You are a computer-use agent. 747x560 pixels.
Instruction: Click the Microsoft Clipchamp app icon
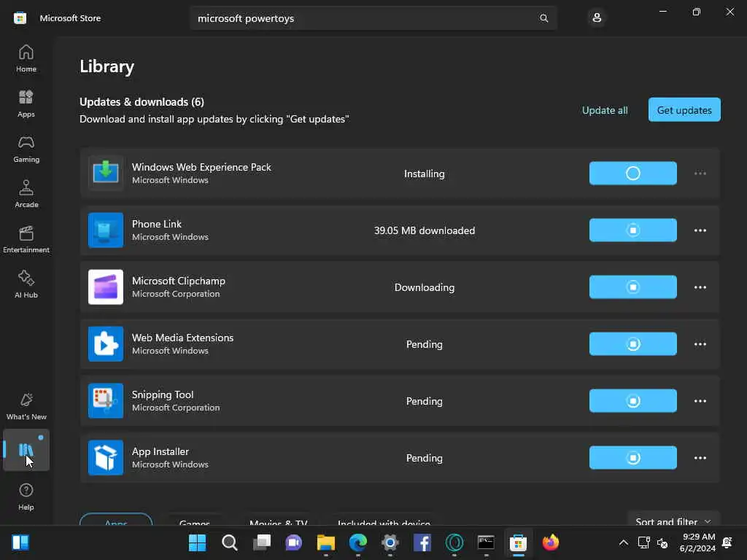[106, 287]
